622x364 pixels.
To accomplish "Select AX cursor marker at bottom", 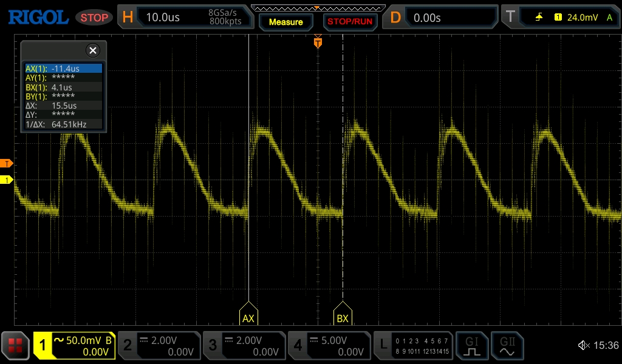I will (248, 314).
